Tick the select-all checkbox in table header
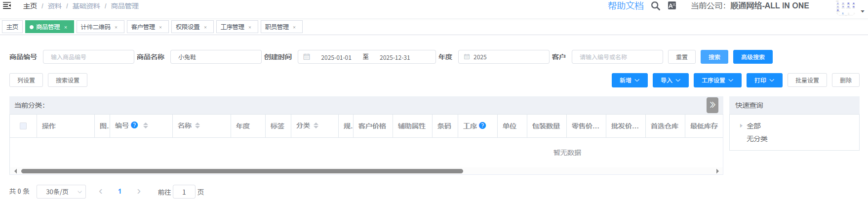This screenshot has width=868, height=204. [23, 126]
